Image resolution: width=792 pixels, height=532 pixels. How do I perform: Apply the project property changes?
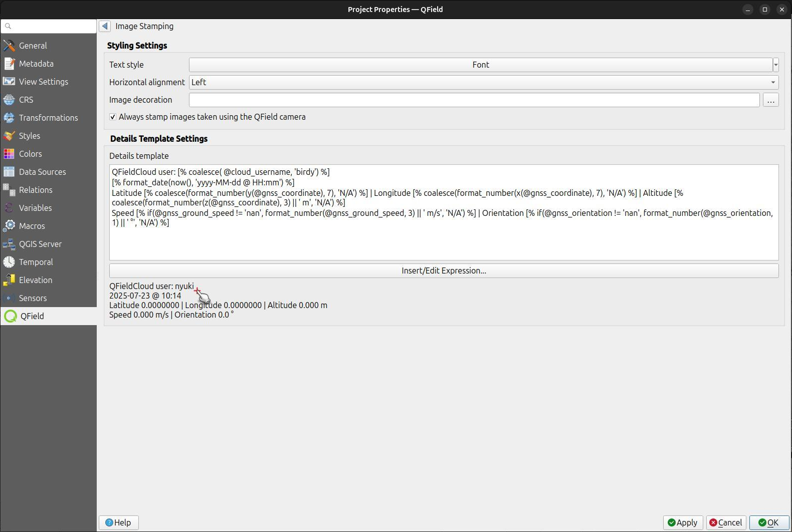coord(683,522)
